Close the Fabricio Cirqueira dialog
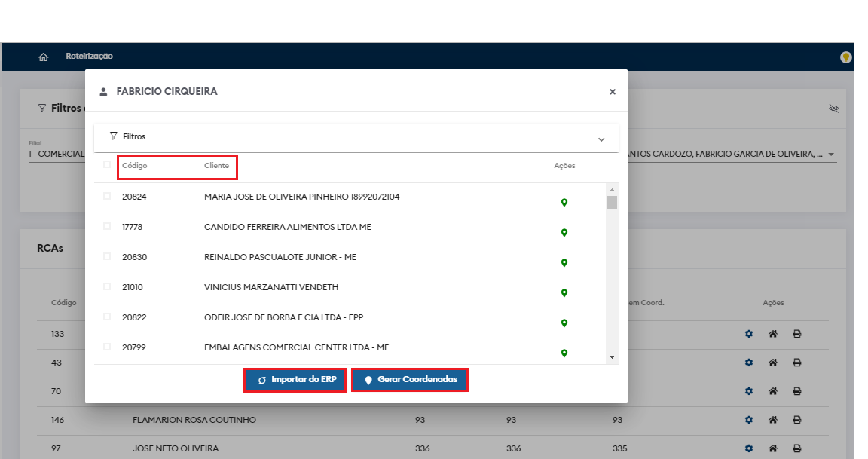The width and height of the screenshot is (868, 459). [x=613, y=92]
